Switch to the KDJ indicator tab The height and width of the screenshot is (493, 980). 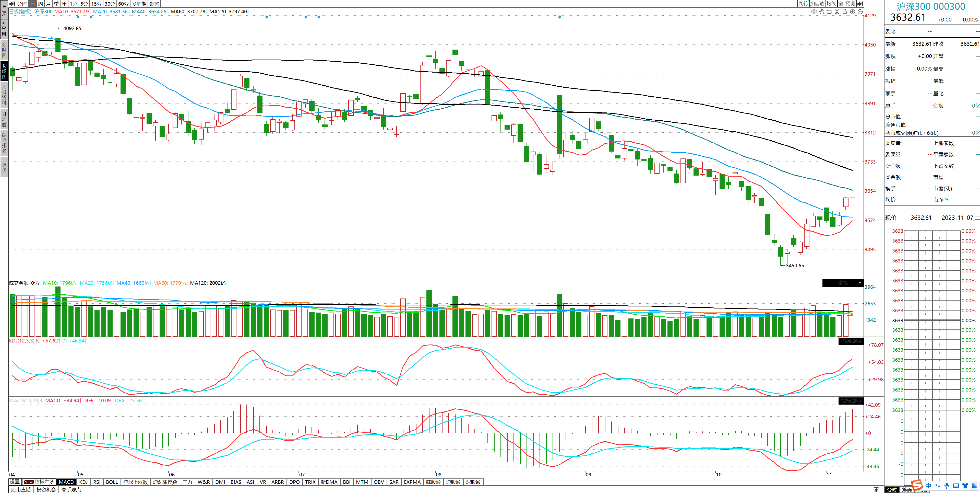83,482
